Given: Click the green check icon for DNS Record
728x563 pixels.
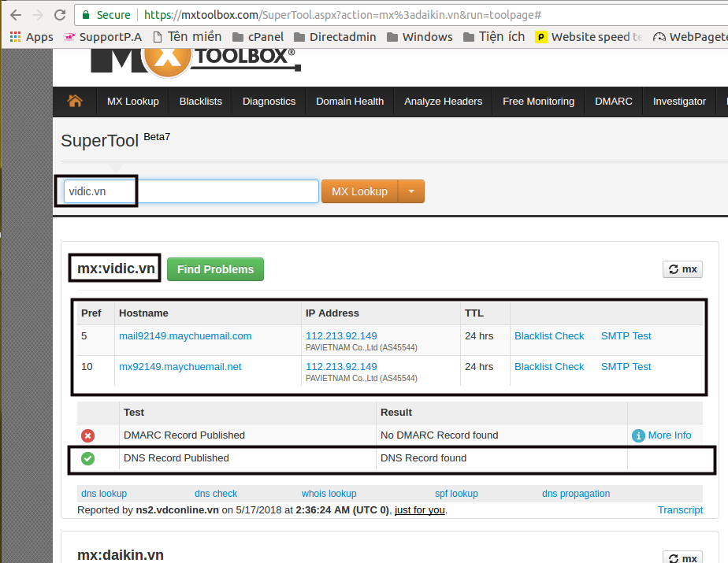Looking at the screenshot, I should click(87, 458).
